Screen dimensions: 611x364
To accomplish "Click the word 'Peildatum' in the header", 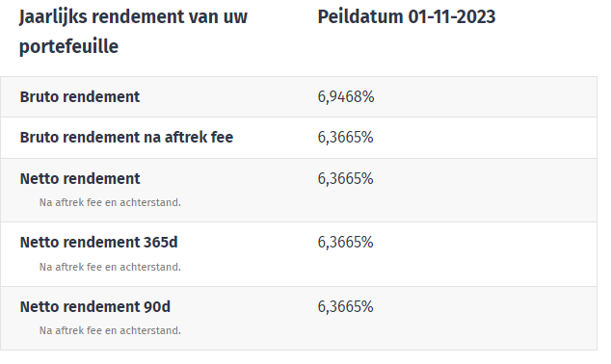I will coord(360,17).
